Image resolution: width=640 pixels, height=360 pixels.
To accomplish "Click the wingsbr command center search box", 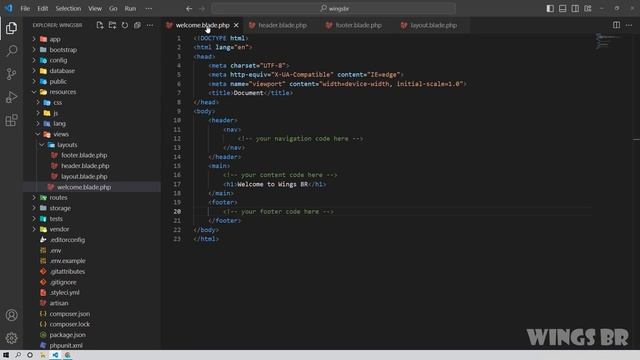I will pos(333,9).
